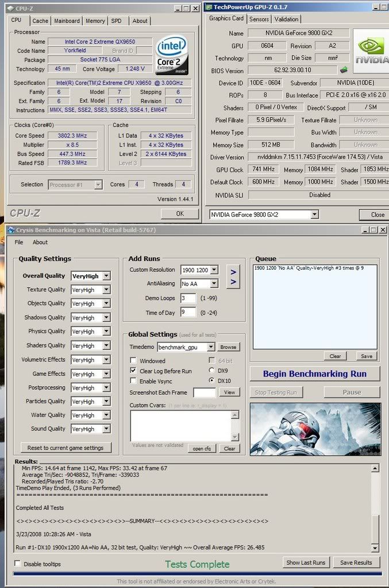389x588 pixels.
Task: Click the Intel Core 2 Extreme logo
Action: click(172, 55)
